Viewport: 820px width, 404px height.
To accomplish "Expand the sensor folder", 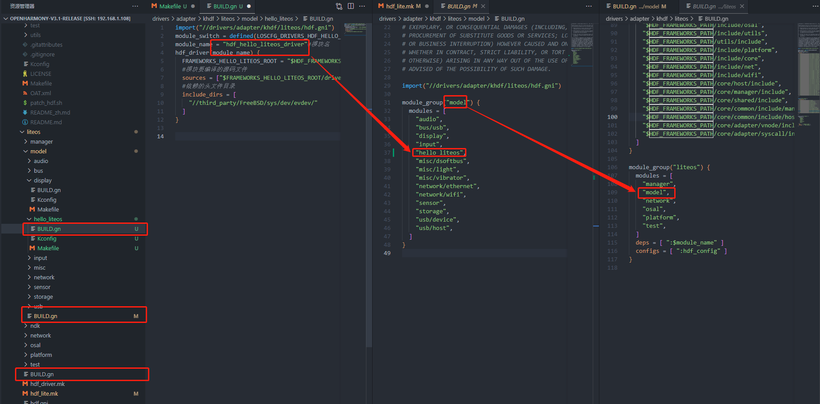I will click(29, 287).
